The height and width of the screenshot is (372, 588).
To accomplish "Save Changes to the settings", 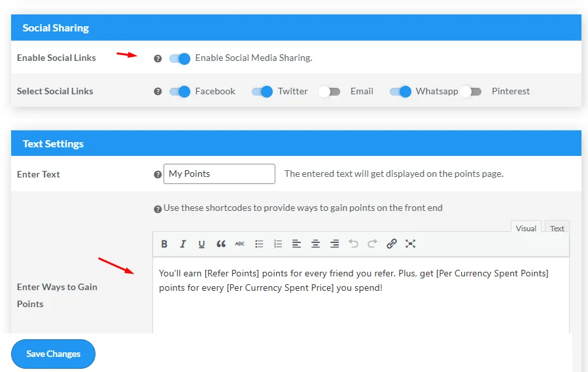I will click(x=53, y=354).
